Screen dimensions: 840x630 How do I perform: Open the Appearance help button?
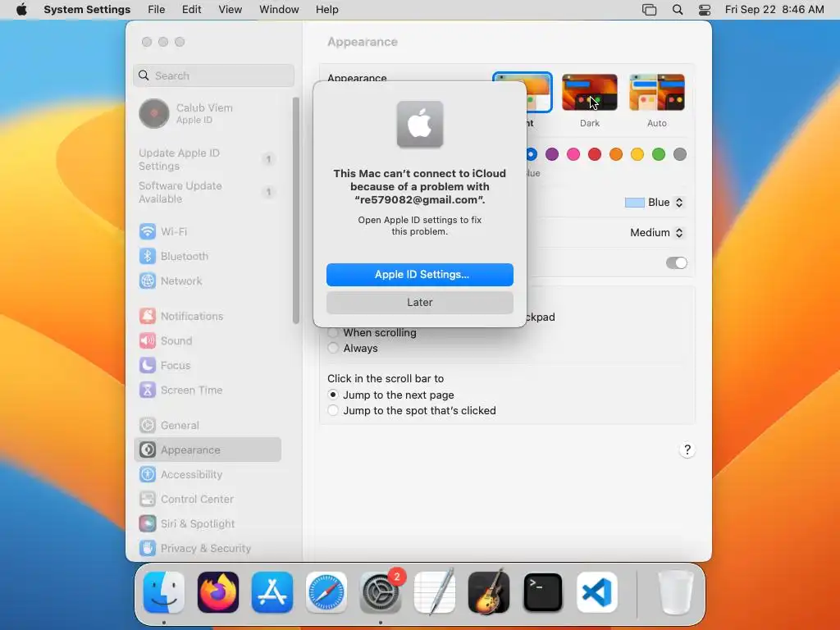tap(687, 450)
